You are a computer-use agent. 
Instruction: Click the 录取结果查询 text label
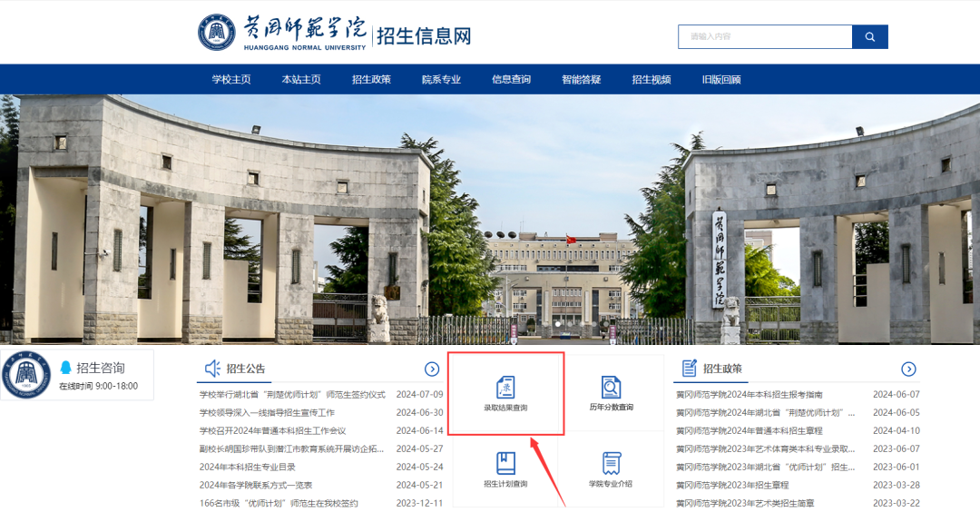(505, 408)
